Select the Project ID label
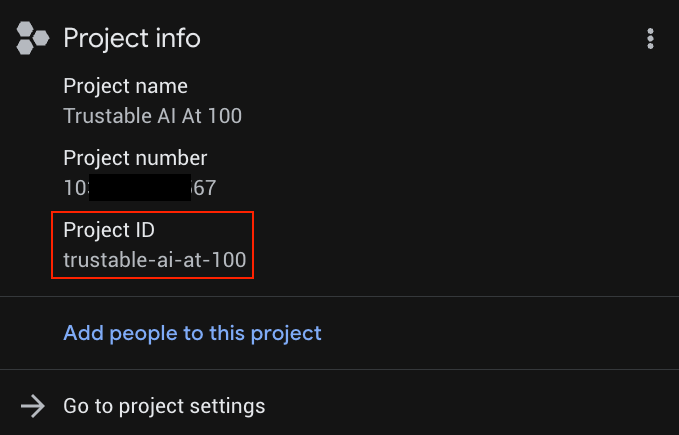Screen dimensions: 679x435 tap(109, 230)
